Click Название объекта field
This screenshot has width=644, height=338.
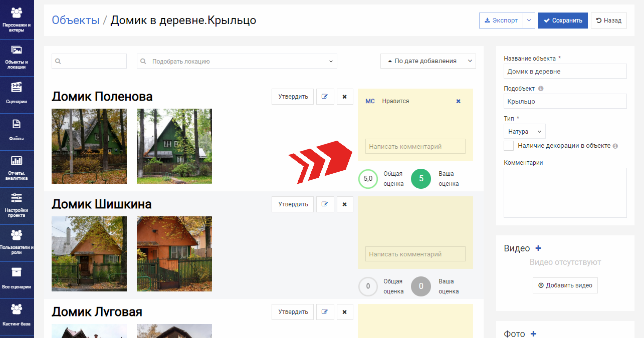tap(565, 71)
